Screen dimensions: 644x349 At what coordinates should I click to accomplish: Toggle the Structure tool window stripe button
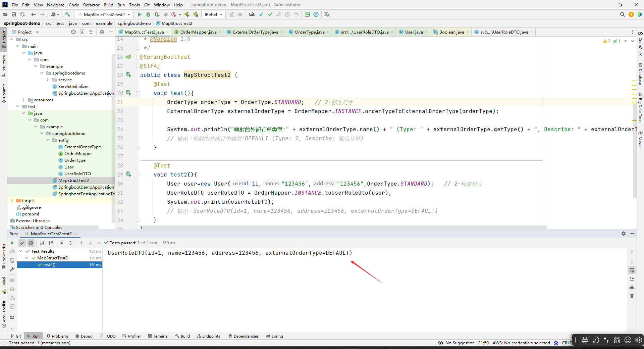click(x=4, y=65)
